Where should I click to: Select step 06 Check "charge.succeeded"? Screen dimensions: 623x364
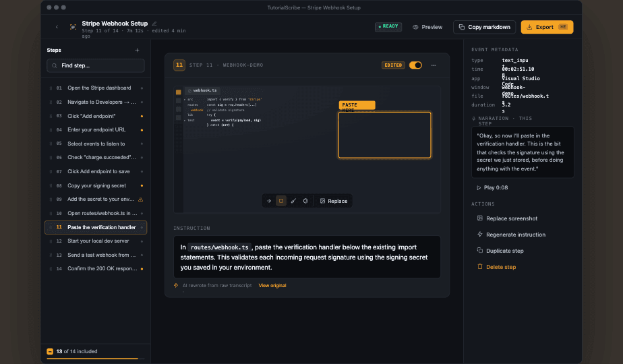pos(95,157)
